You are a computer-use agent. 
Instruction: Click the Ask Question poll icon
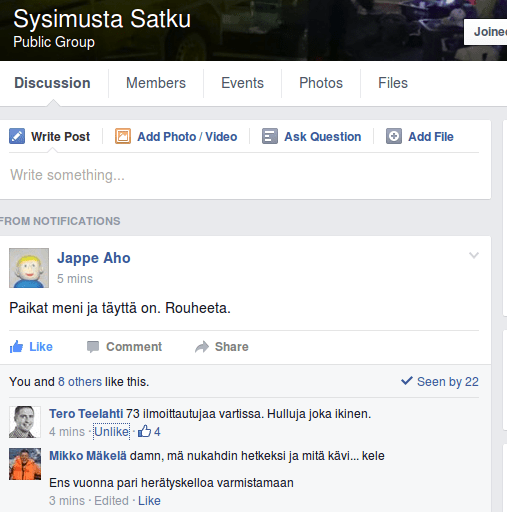tap(270, 136)
